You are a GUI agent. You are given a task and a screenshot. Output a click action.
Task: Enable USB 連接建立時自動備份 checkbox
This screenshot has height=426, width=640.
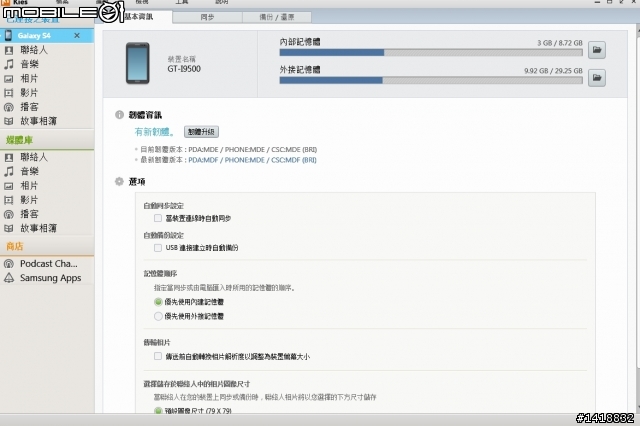pos(158,248)
